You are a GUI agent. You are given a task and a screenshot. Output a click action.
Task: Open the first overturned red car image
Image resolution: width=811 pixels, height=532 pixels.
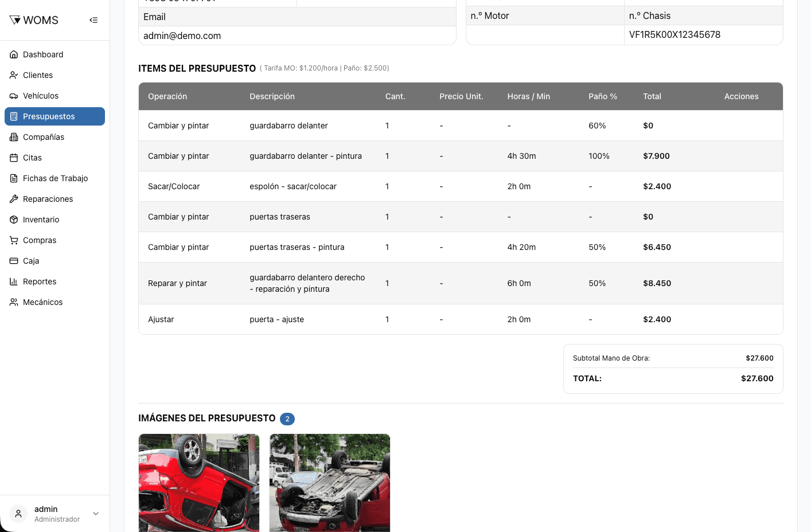pyautogui.click(x=199, y=483)
